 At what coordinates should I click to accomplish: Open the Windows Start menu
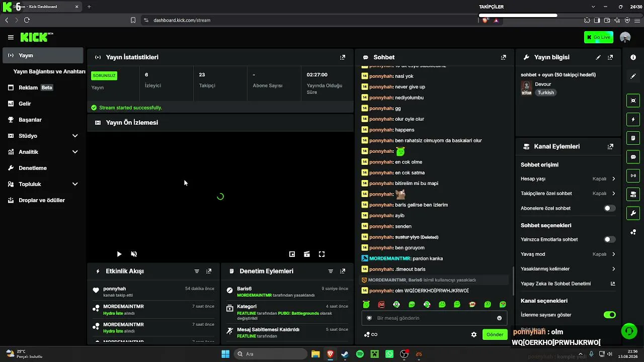[x=225, y=354]
